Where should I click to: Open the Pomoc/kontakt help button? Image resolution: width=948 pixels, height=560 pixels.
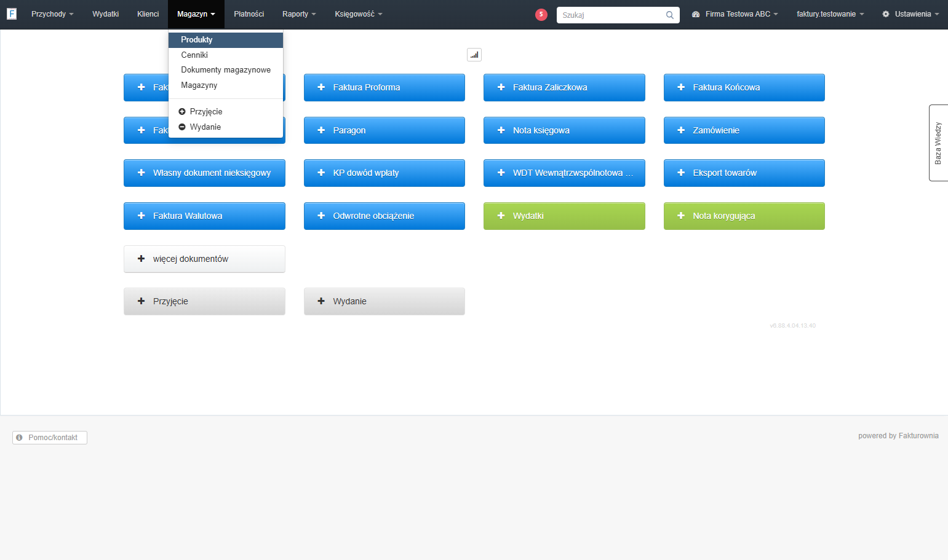pyautogui.click(x=50, y=438)
